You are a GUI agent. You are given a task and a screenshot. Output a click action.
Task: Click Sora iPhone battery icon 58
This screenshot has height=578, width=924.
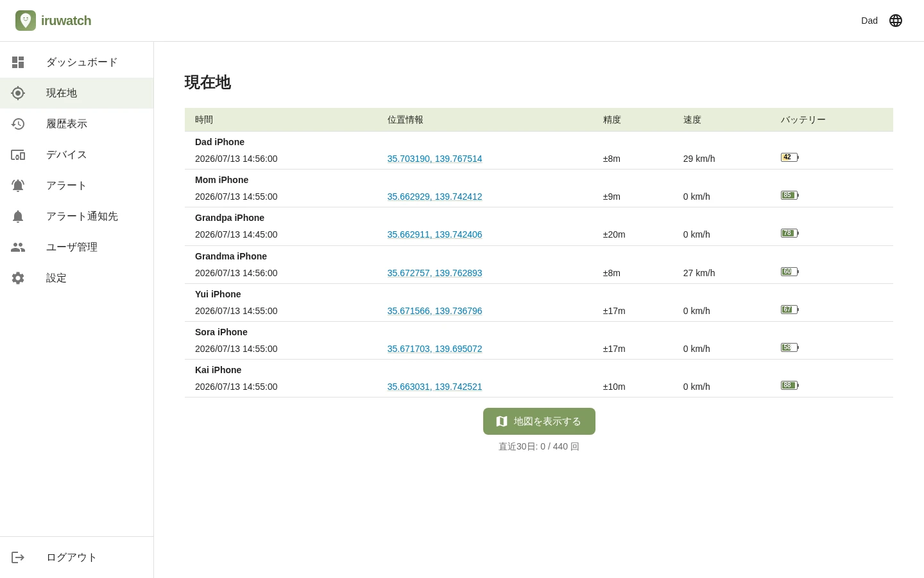790,347
